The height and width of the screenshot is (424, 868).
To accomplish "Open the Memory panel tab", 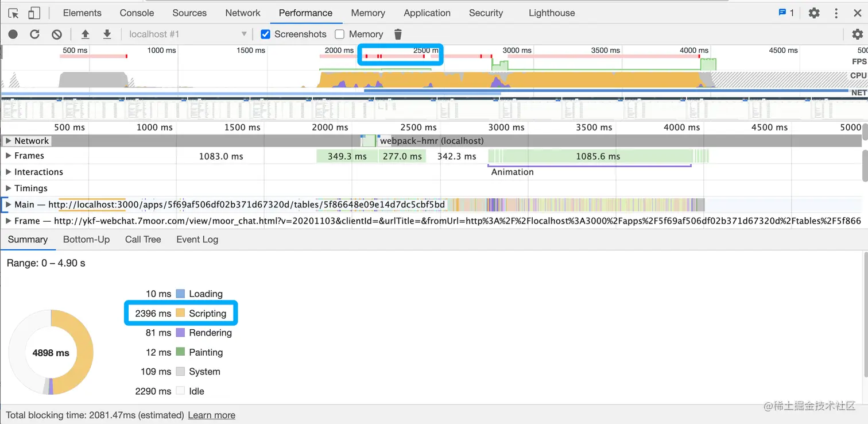I will point(368,13).
